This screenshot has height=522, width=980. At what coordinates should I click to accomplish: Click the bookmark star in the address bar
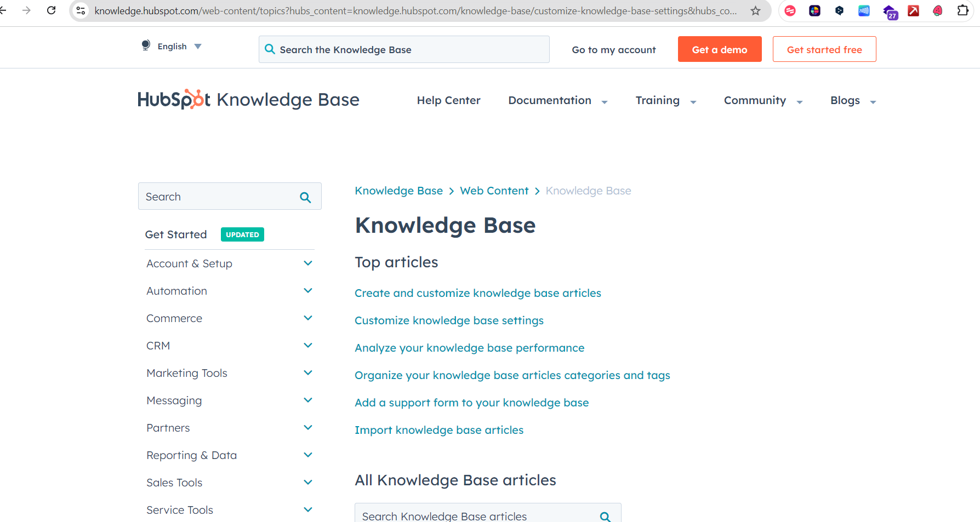pos(756,10)
